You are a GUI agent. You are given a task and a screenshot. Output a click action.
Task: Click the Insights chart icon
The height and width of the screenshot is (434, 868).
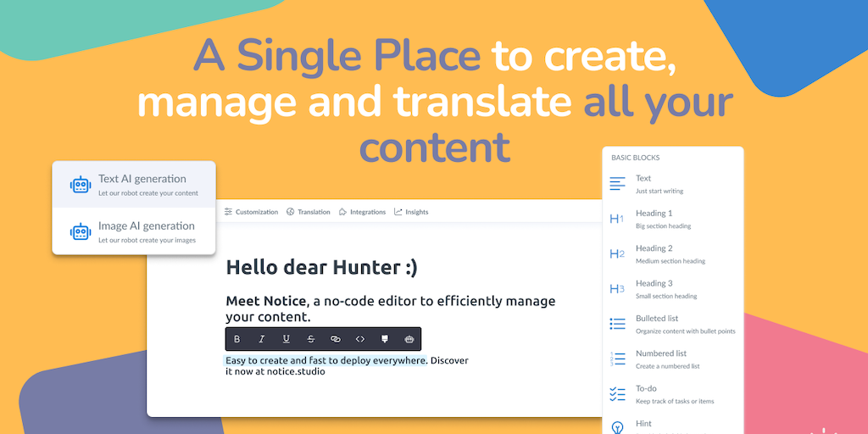click(x=398, y=211)
